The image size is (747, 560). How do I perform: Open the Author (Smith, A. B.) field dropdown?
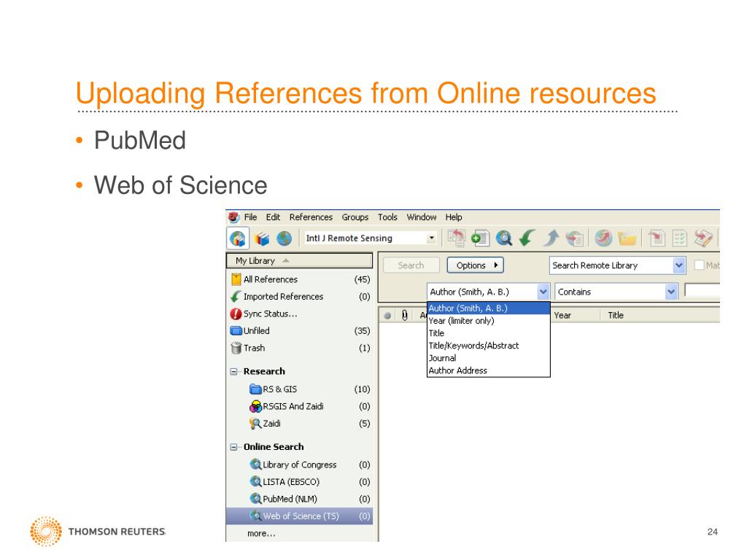click(543, 292)
